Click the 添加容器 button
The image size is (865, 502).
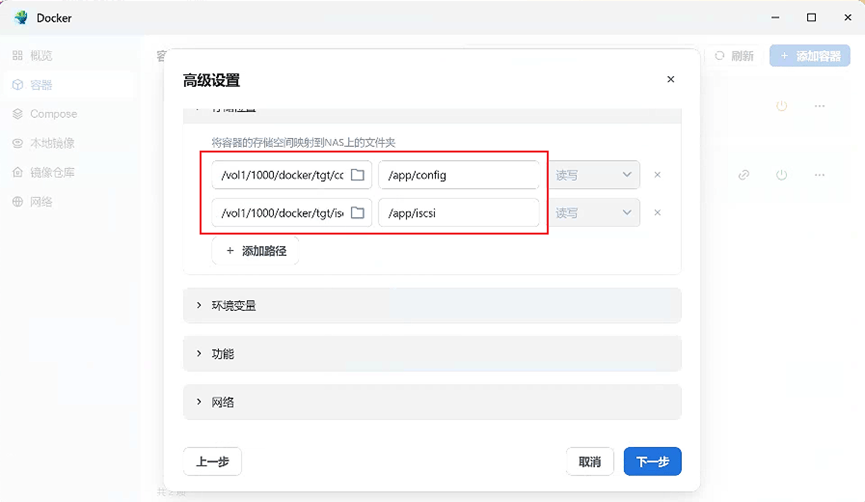tap(810, 56)
